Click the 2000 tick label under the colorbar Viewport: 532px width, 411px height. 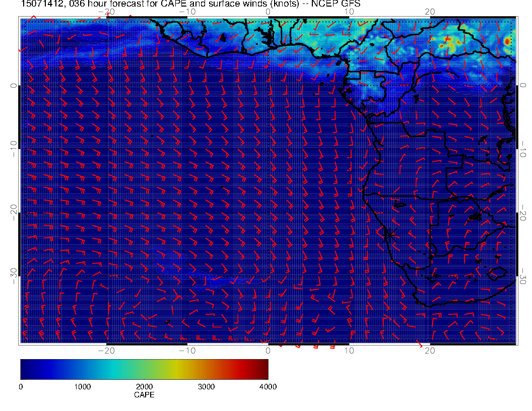[144, 387]
